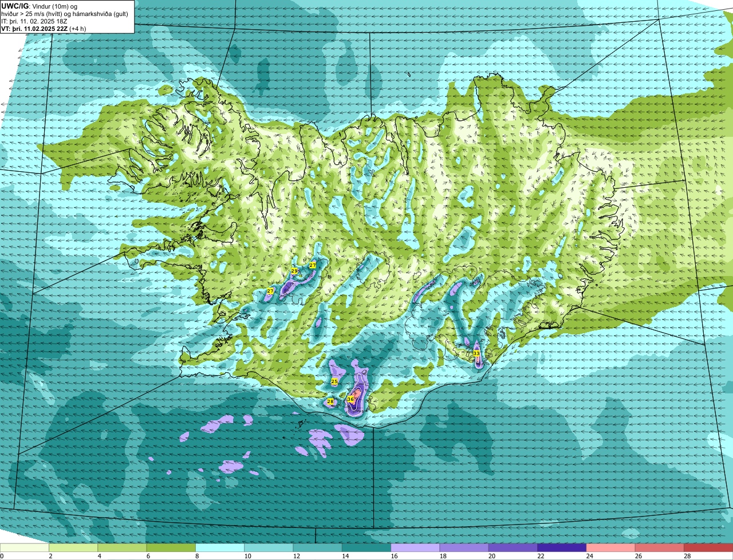The width and height of the screenshot is (733, 560).
Task: Click the valid time 'VT: þri. 11.02.2025 22Z (+4 h)'
Action: point(44,29)
